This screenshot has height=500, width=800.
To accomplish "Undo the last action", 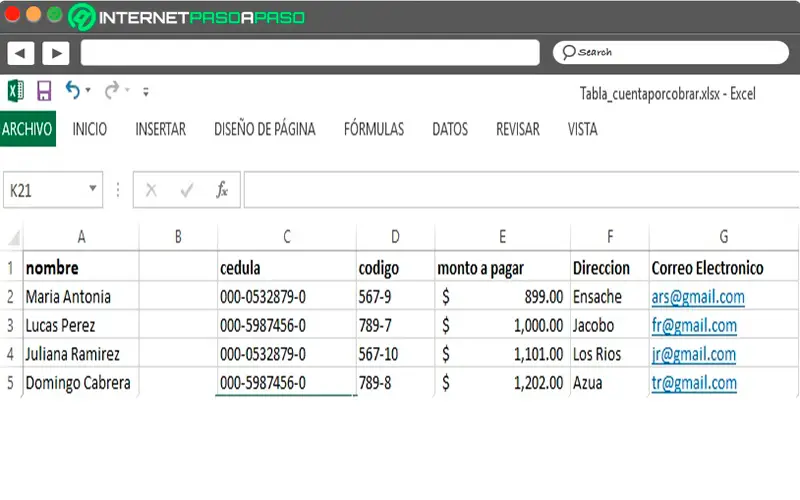I will coord(72,90).
